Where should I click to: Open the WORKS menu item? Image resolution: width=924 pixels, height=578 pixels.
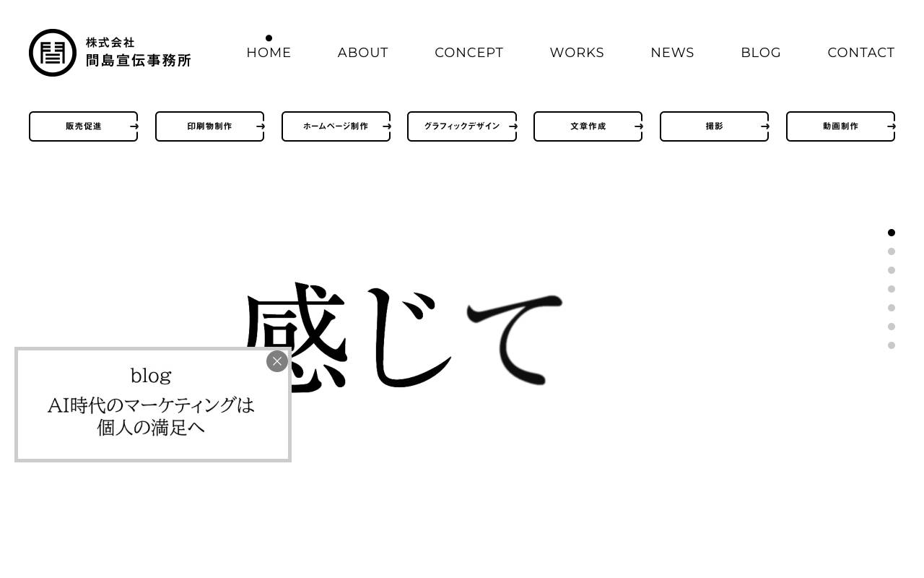[577, 53]
